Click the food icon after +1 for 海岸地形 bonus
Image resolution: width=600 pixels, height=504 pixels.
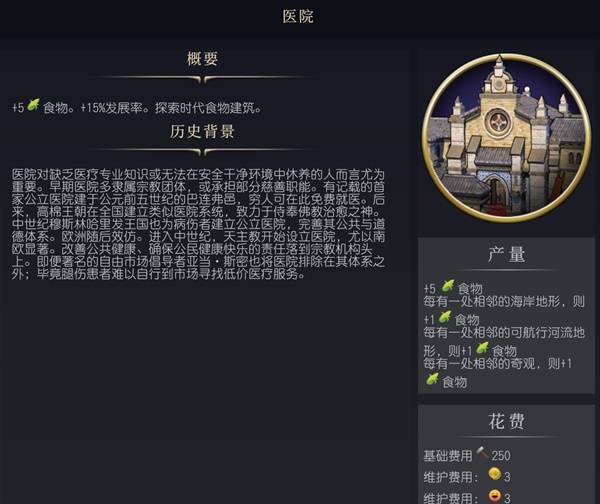(x=444, y=318)
